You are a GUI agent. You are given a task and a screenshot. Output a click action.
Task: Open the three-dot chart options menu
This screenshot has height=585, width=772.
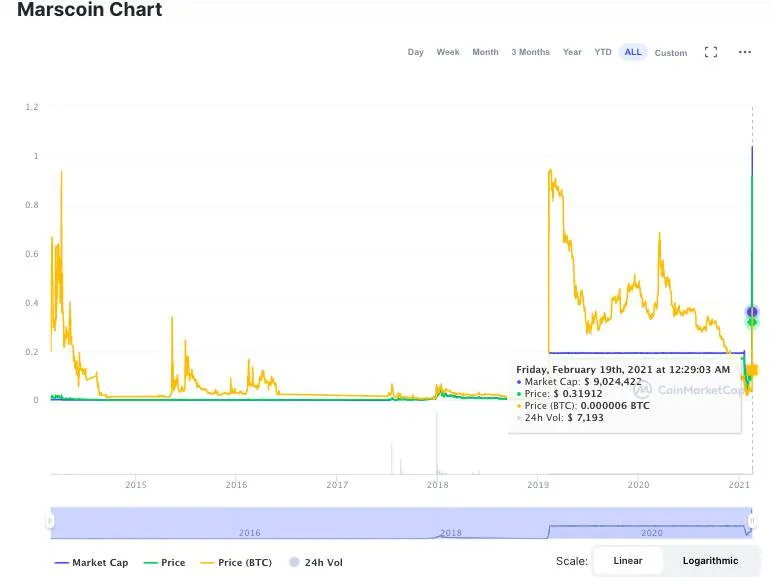pos(745,52)
